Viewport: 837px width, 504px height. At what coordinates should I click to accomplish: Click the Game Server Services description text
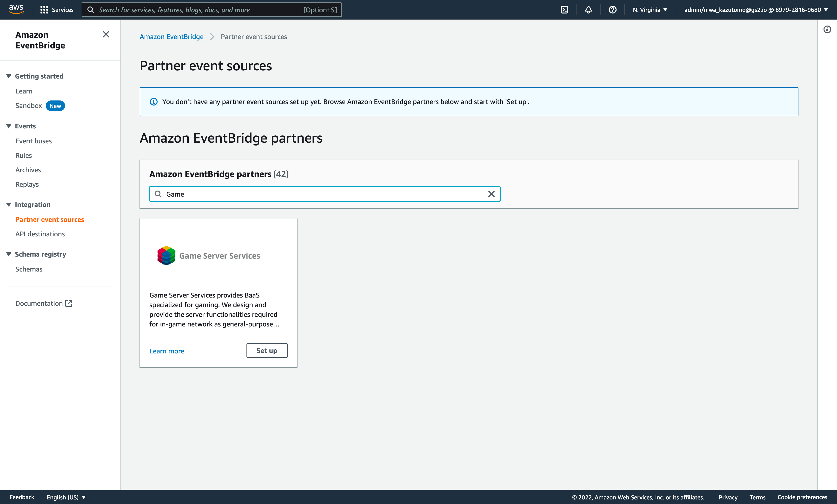[215, 310]
